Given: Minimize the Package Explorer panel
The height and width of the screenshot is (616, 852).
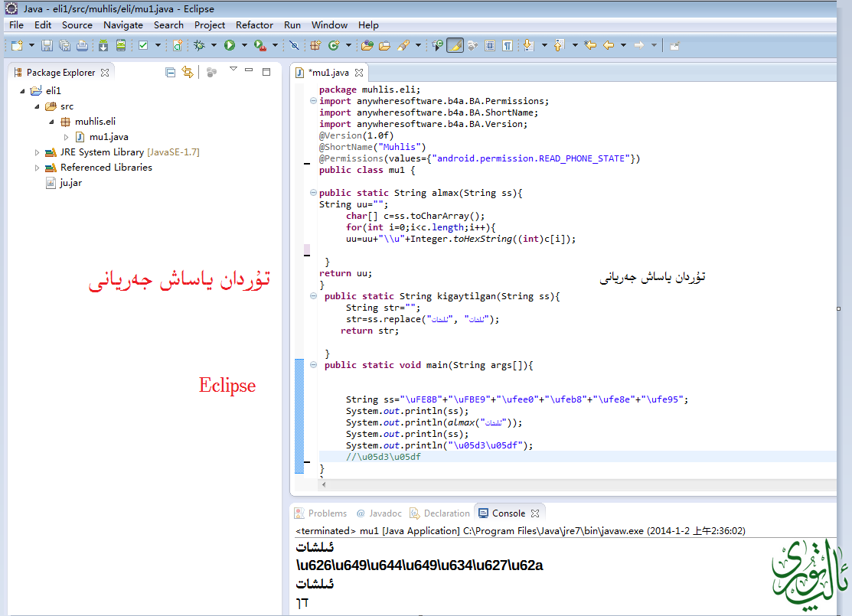Looking at the screenshot, I should pos(249,70).
